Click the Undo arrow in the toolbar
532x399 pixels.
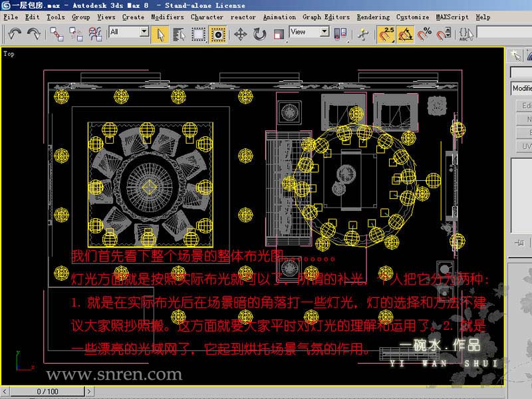click(14, 34)
